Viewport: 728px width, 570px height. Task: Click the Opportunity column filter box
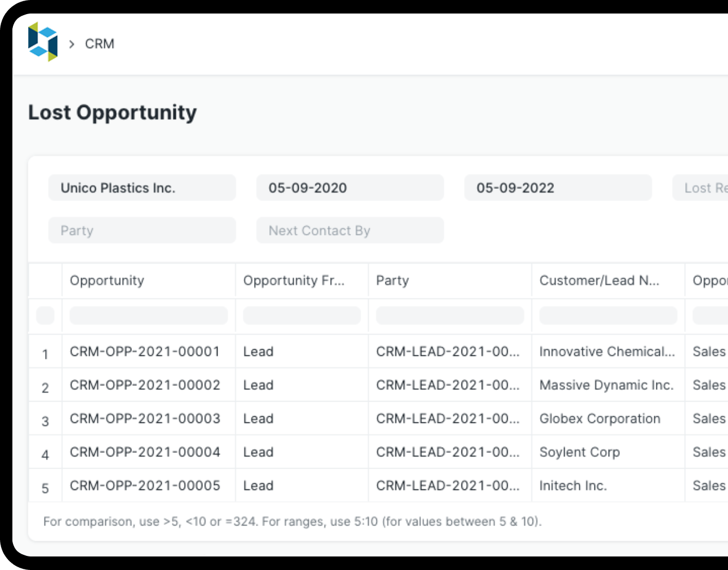(x=148, y=315)
